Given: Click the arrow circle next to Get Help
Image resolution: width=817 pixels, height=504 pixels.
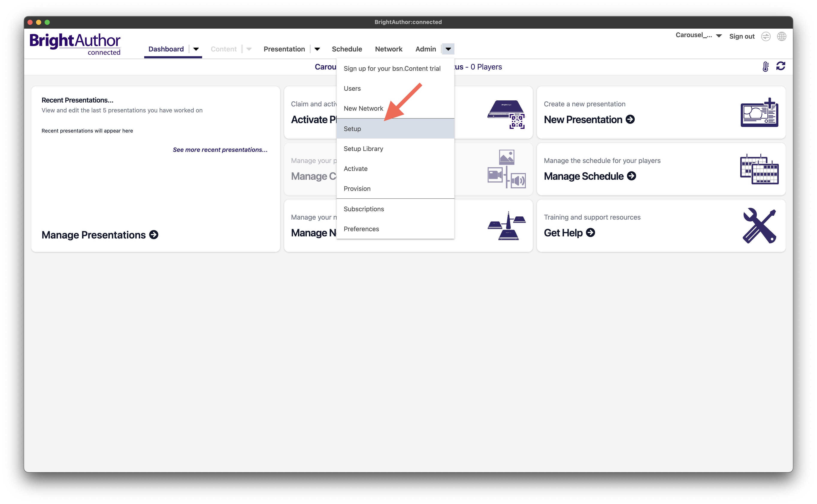Looking at the screenshot, I should 590,233.
